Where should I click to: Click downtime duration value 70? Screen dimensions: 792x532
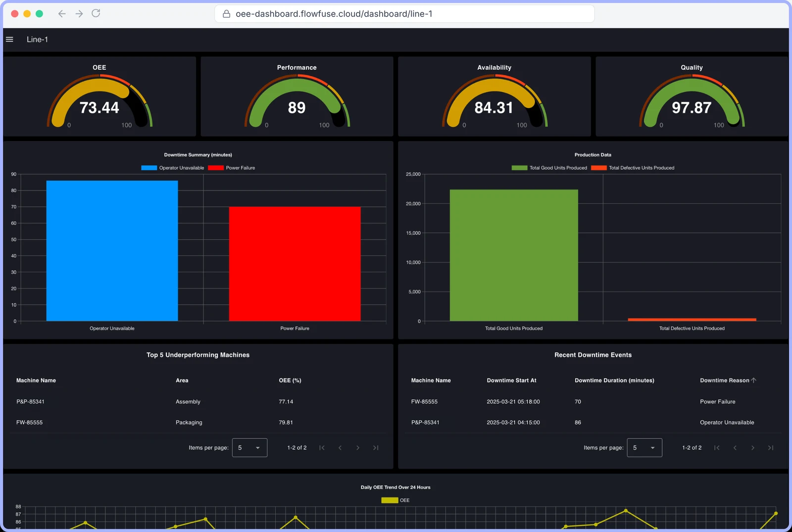[578, 402]
